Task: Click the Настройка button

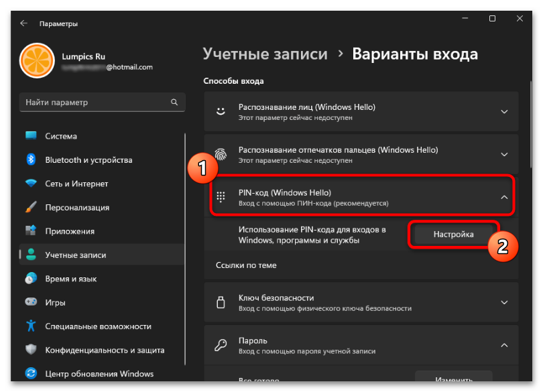Action: point(453,235)
